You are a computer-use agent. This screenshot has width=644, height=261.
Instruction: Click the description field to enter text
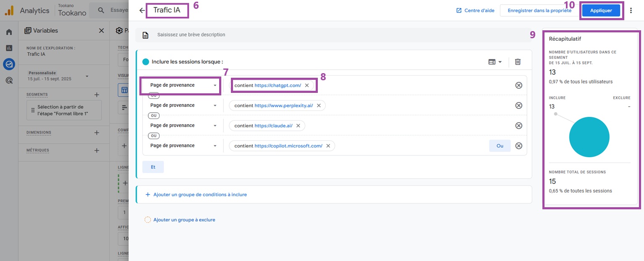[294, 35]
